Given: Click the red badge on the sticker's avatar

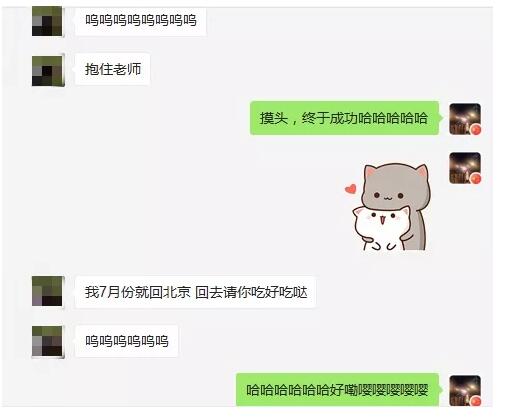Looking at the screenshot, I should pyautogui.click(x=476, y=179).
